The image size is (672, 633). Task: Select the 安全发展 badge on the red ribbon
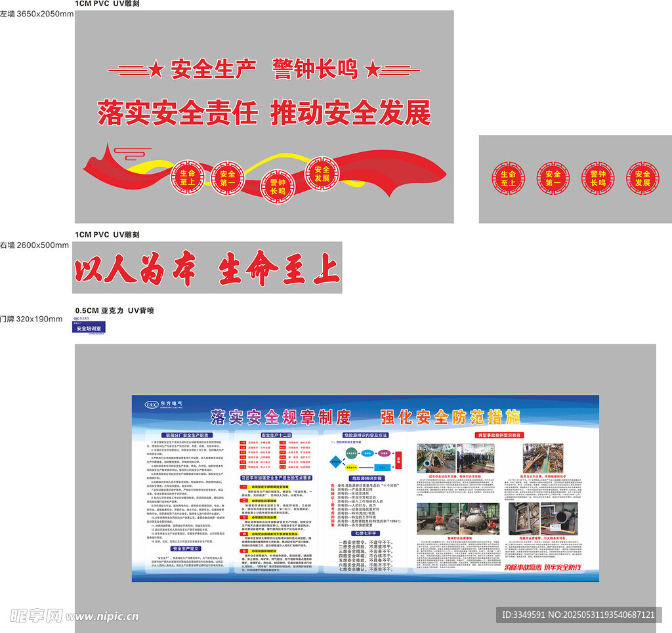point(322,173)
